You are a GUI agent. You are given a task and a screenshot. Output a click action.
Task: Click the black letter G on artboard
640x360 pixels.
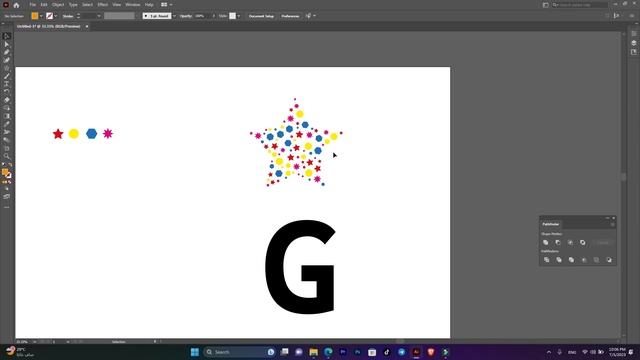300,267
